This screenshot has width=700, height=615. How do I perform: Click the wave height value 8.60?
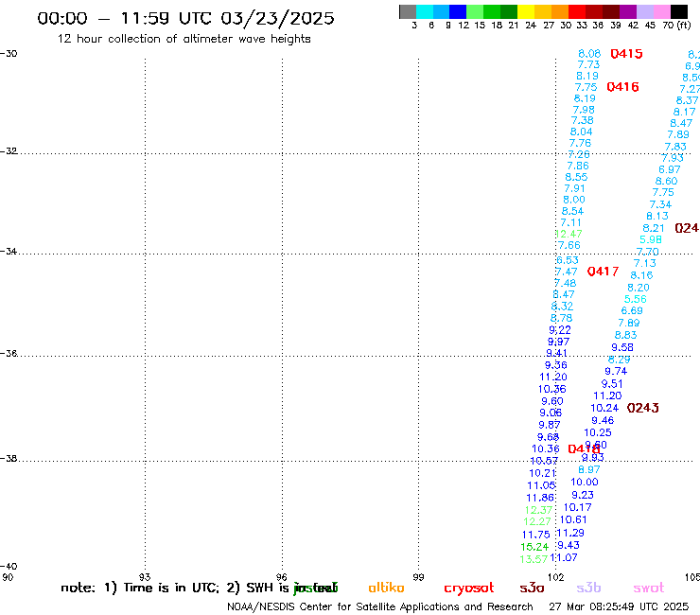(666, 181)
